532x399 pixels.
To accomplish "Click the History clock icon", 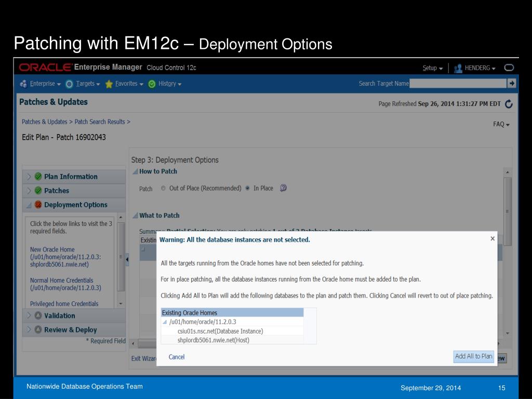I will [x=152, y=84].
